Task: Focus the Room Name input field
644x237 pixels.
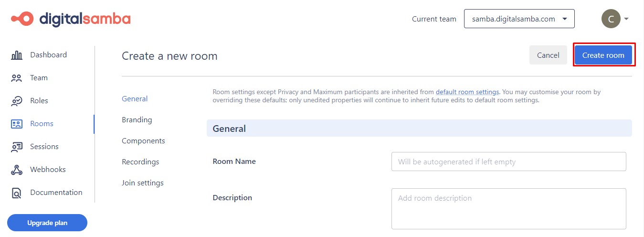Action: 508,162
